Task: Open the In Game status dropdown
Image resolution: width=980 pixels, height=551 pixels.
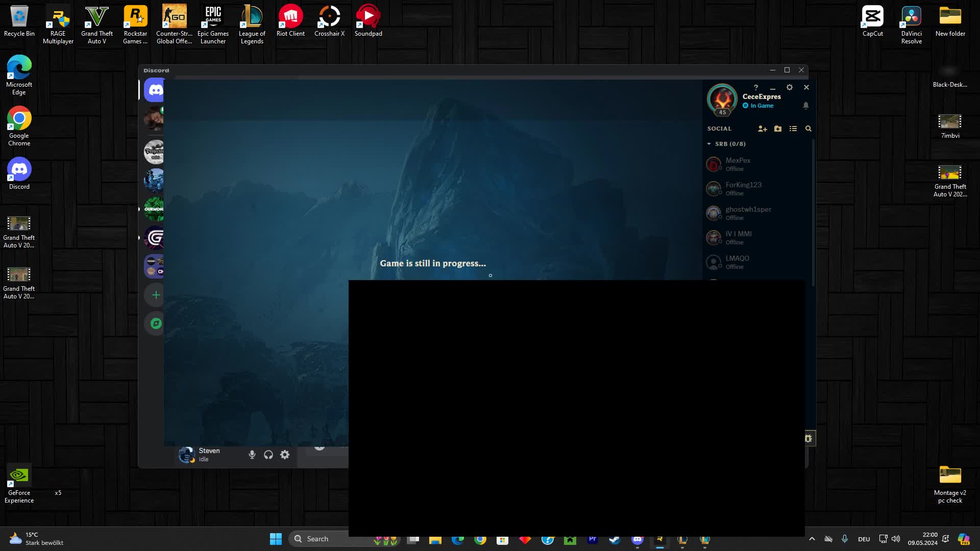Action: 762,106
